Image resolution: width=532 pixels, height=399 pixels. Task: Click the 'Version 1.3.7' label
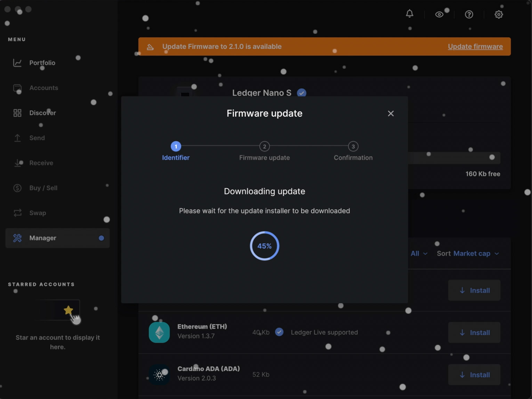pos(196,336)
